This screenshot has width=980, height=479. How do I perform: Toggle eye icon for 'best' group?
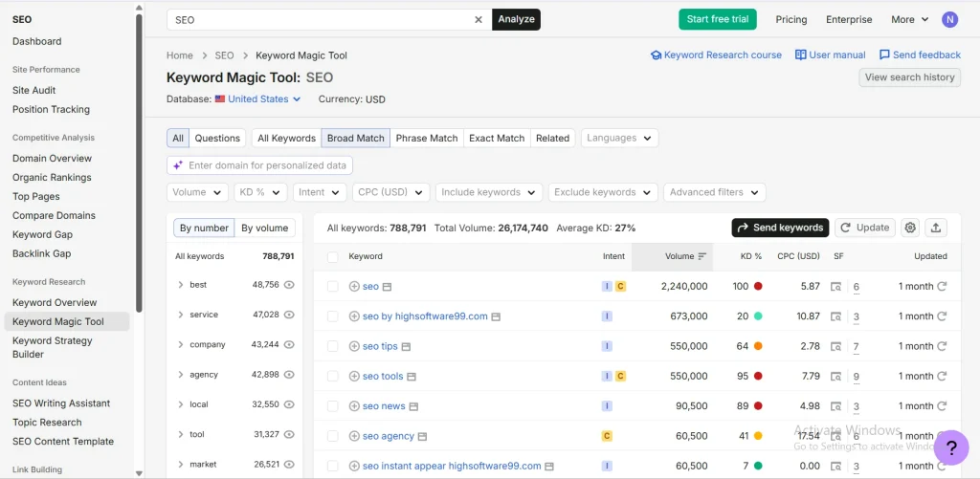point(289,285)
